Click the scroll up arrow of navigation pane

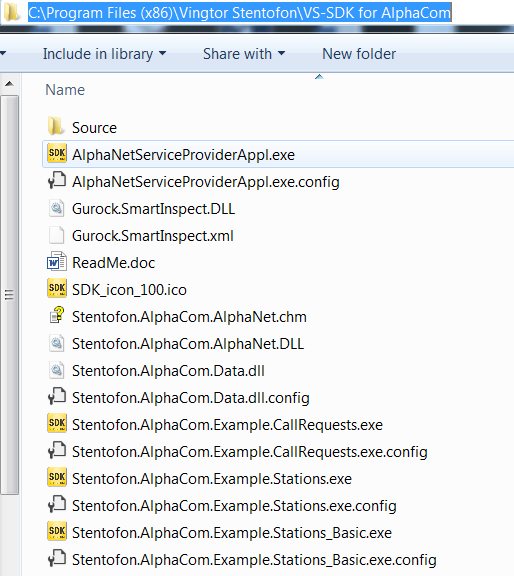[x=10, y=84]
